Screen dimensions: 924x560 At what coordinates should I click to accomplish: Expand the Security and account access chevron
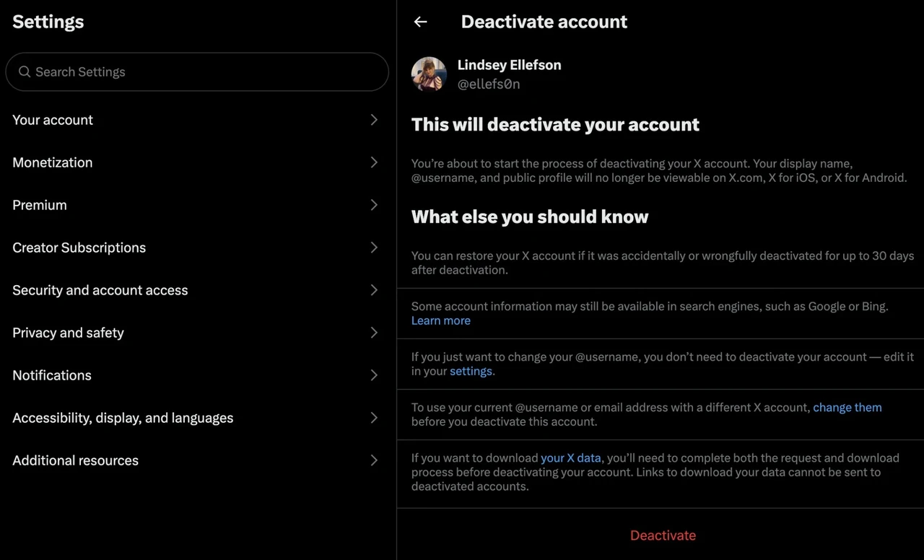point(374,290)
